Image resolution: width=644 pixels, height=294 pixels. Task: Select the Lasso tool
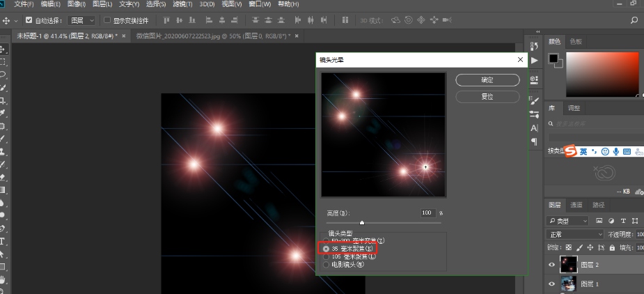[x=3, y=75]
